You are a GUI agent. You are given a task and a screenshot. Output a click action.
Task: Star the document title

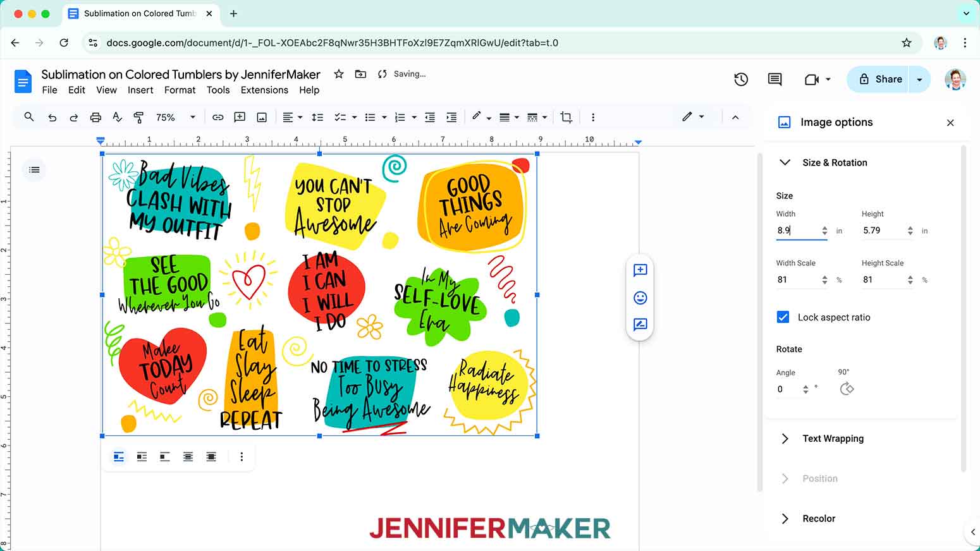pyautogui.click(x=339, y=74)
